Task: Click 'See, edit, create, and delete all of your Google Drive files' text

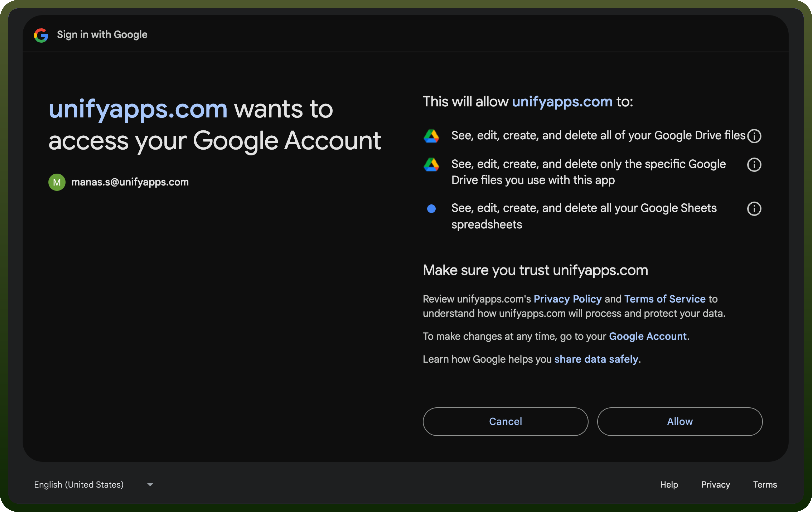Action: pyautogui.click(x=598, y=135)
